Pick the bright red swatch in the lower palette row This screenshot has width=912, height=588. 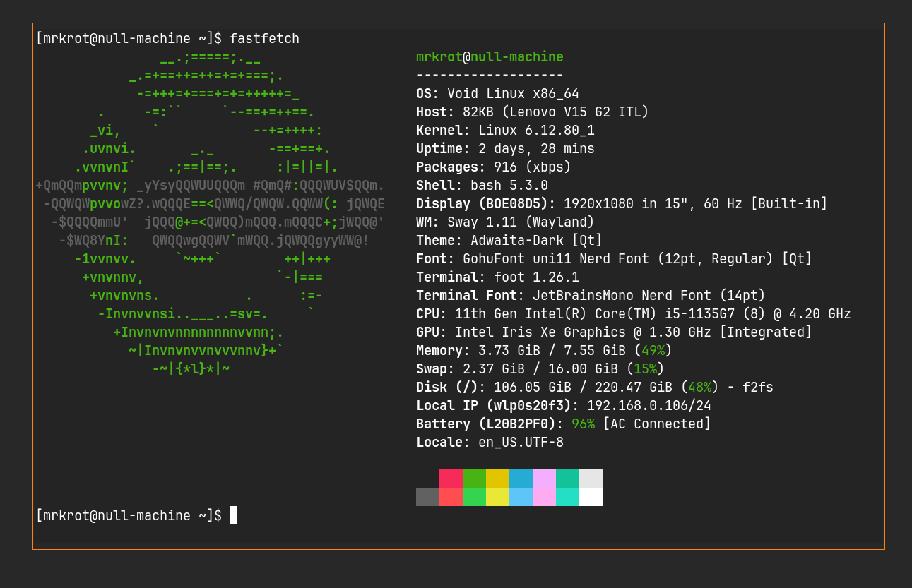tap(451, 497)
